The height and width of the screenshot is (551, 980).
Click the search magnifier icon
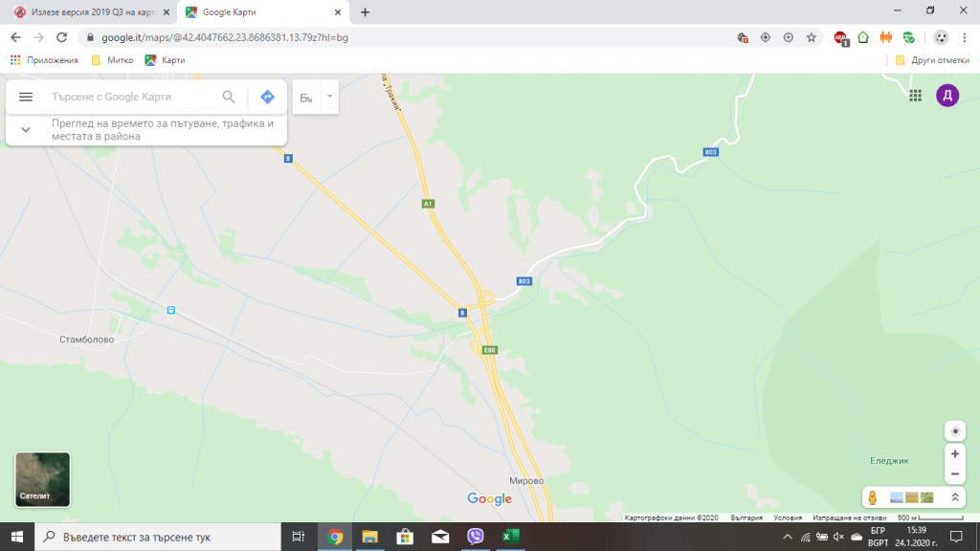[x=229, y=97]
